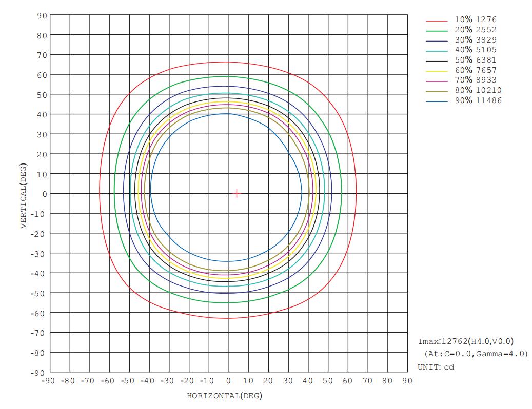This screenshot has width=532, height=409.
Task: Select the legend text '90% 11486'
Action: [x=478, y=100]
